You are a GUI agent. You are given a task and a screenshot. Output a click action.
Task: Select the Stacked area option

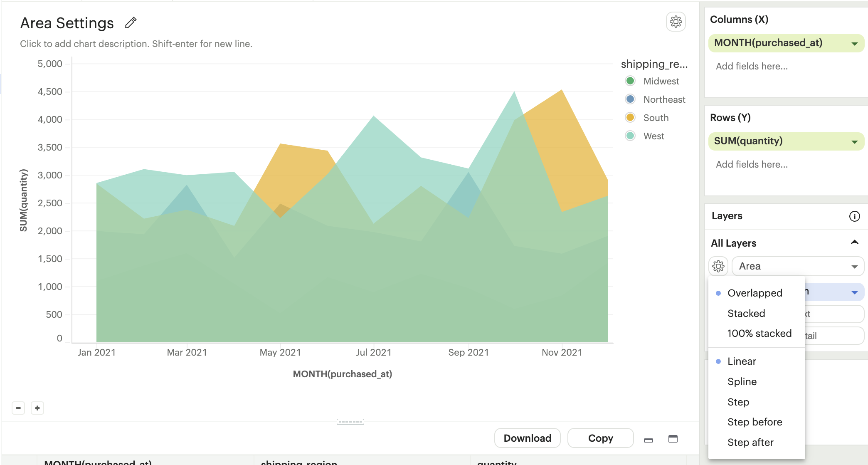pyautogui.click(x=746, y=313)
